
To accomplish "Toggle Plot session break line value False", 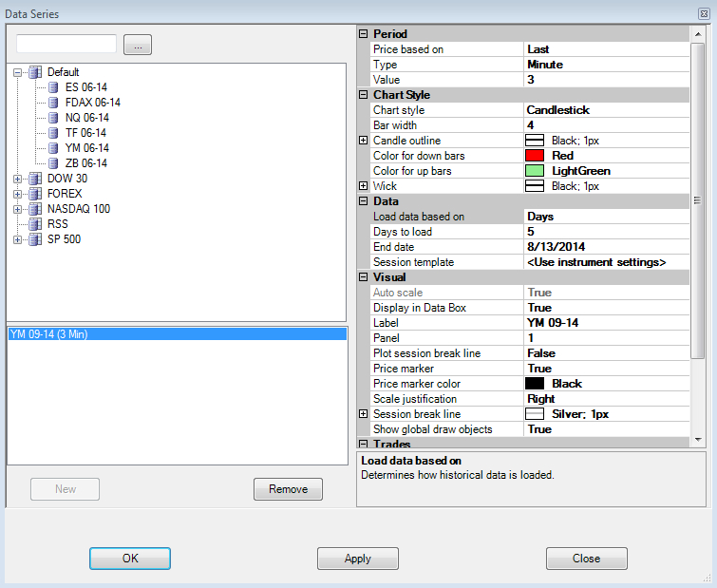I will (606, 353).
